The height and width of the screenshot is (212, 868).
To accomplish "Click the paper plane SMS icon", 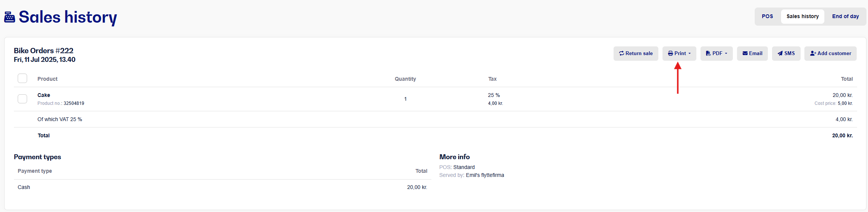I will click(780, 54).
